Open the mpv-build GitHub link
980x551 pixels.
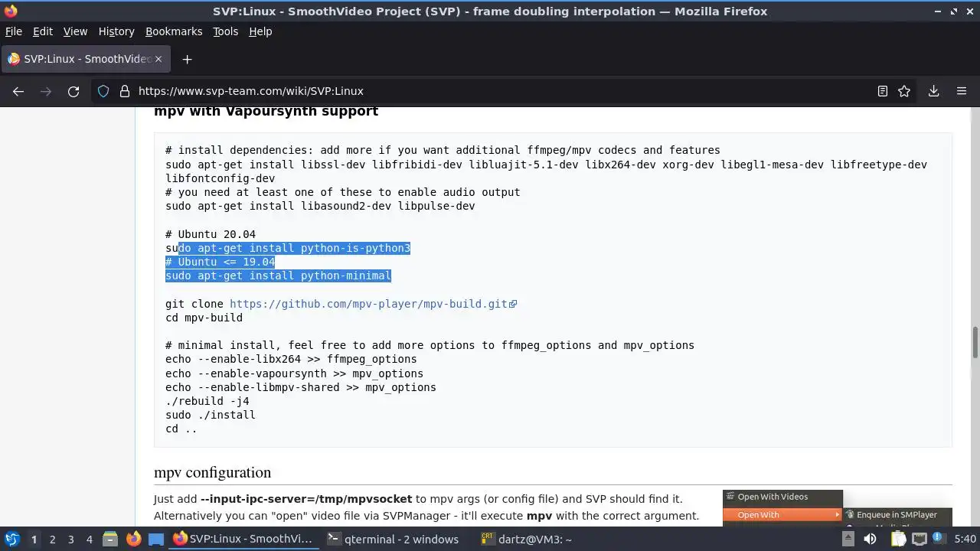coord(373,304)
